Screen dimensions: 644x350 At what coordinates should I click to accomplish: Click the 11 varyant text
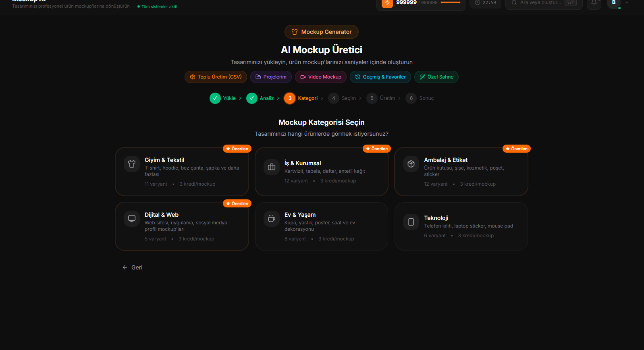(156, 184)
